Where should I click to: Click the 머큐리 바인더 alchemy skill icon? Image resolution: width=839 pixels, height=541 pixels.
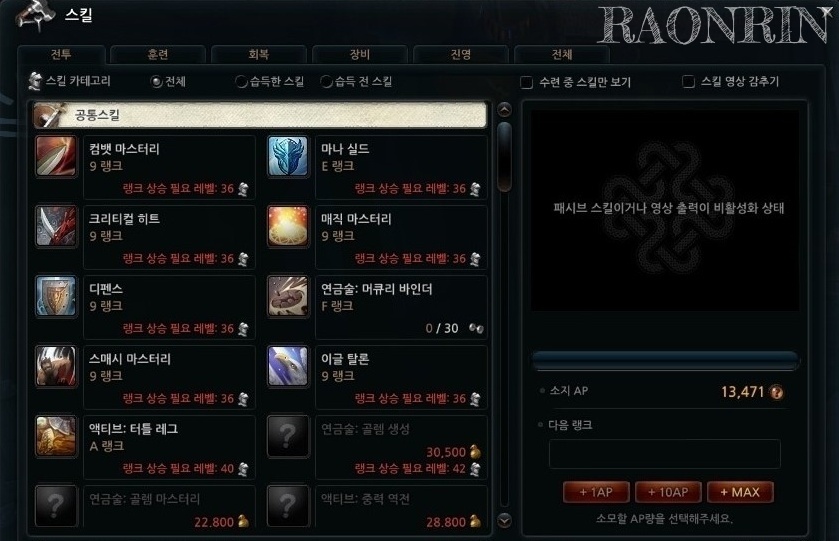(288, 296)
